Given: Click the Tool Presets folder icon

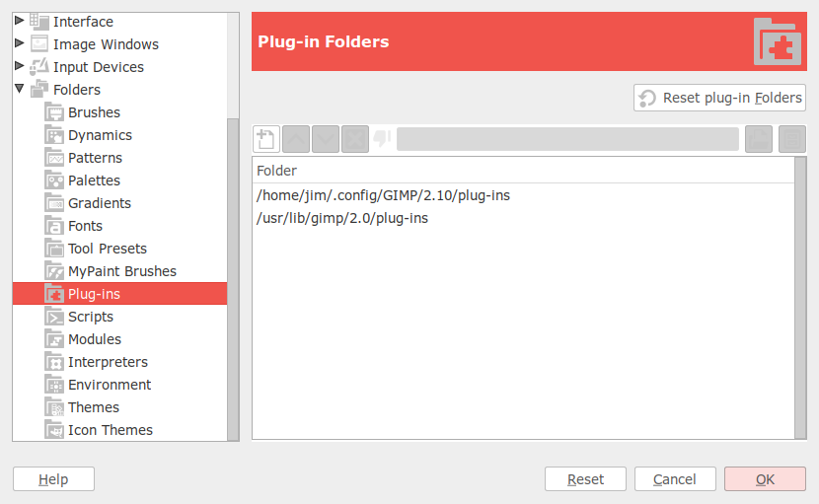Looking at the screenshot, I should pos(54,249).
